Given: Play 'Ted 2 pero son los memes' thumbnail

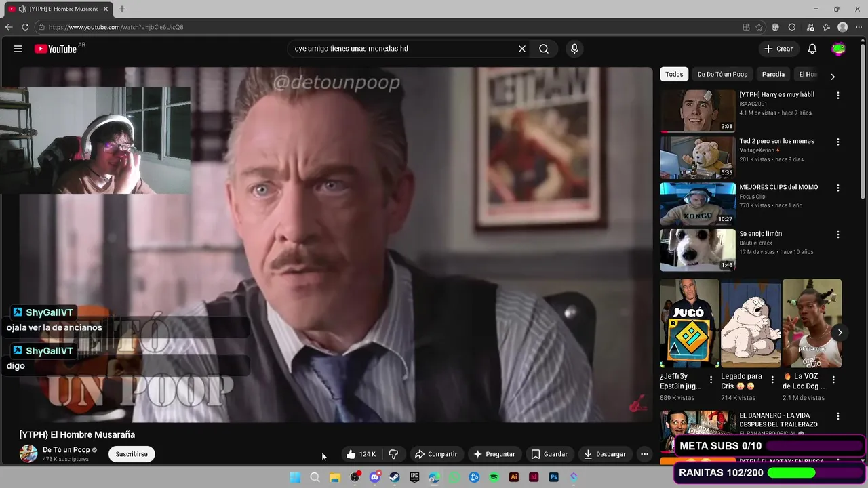Looking at the screenshot, I should (698, 157).
